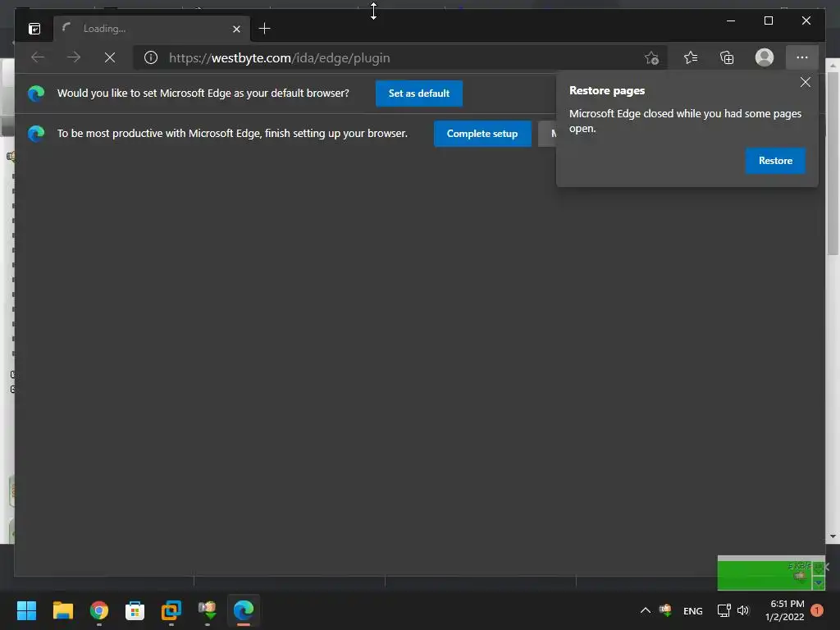This screenshot has height=630, width=840.
Task: Open volume speaker tray icon
Action: click(743, 610)
